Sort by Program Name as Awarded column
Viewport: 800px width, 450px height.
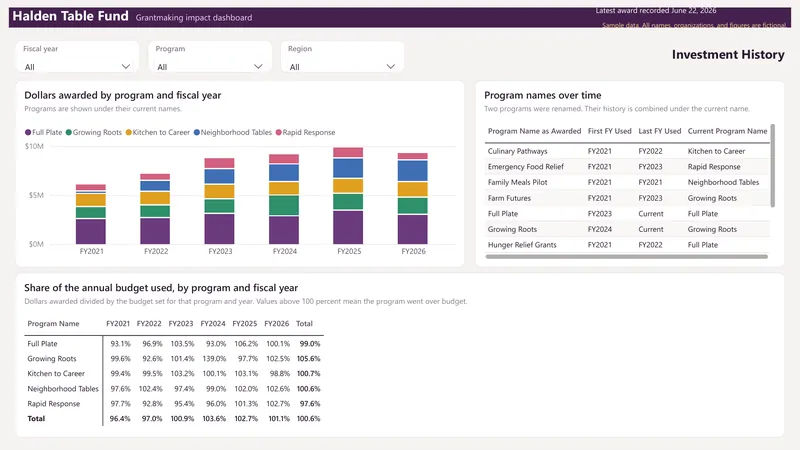534,131
